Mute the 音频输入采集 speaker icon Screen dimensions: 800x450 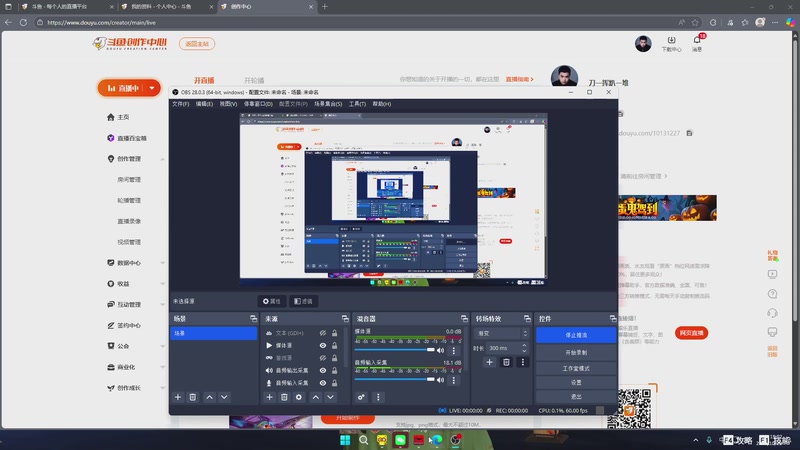440,380
